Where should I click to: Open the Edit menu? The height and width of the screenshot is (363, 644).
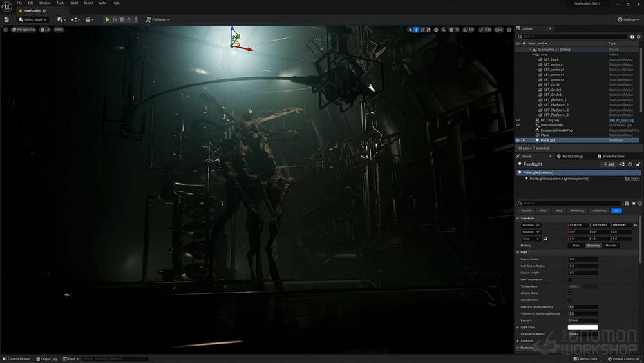pos(30,3)
